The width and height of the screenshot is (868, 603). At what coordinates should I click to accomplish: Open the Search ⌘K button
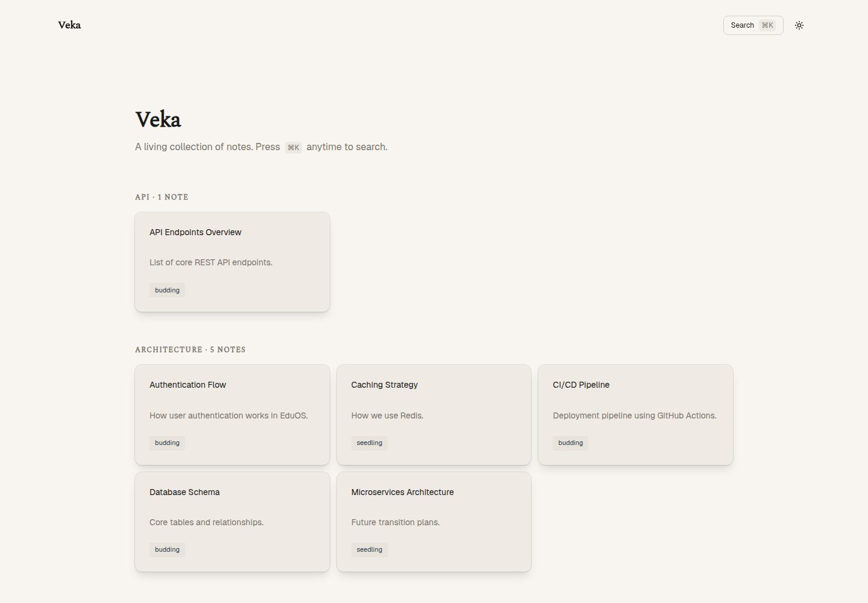pyautogui.click(x=753, y=25)
